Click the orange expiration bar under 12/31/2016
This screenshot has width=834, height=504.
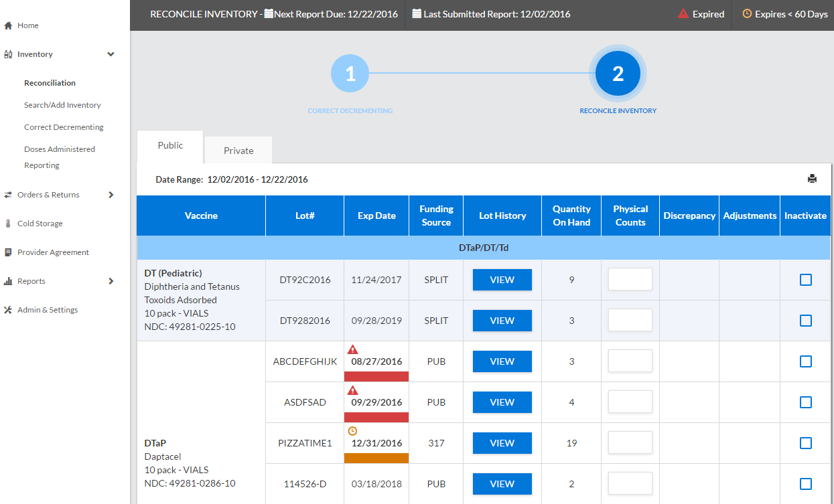pos(376,458)
